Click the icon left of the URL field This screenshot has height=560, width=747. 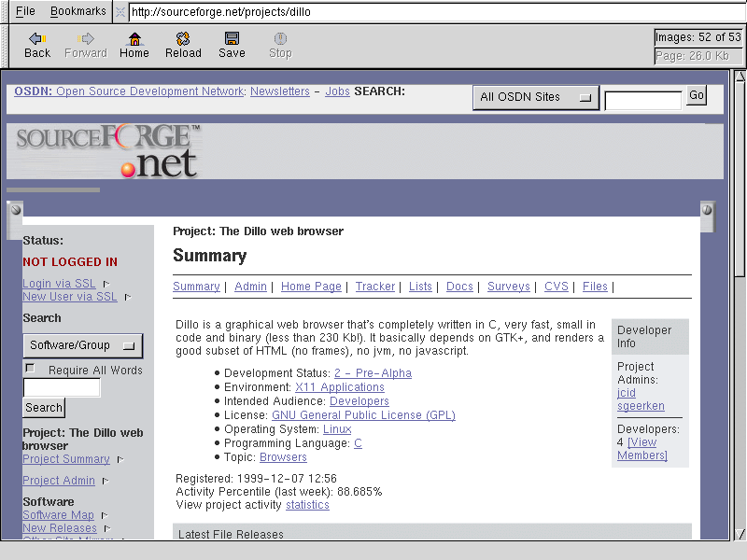[120, 12]
